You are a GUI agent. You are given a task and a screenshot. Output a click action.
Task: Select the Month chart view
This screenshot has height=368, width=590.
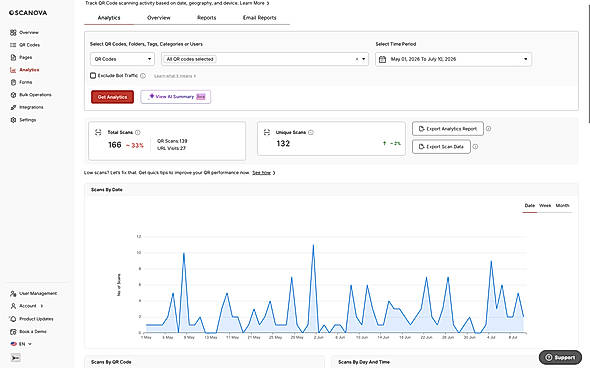point(563,205)
